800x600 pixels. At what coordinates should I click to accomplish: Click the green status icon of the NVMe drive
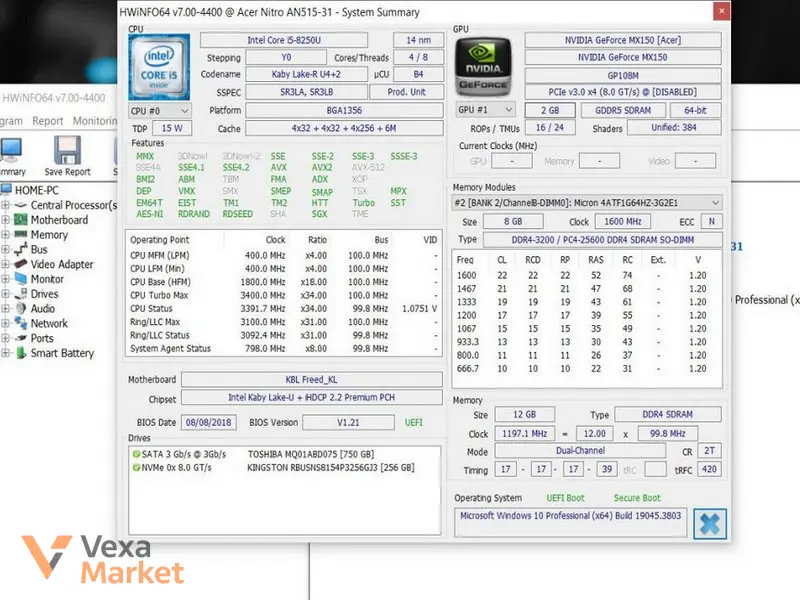click(136, 467)
